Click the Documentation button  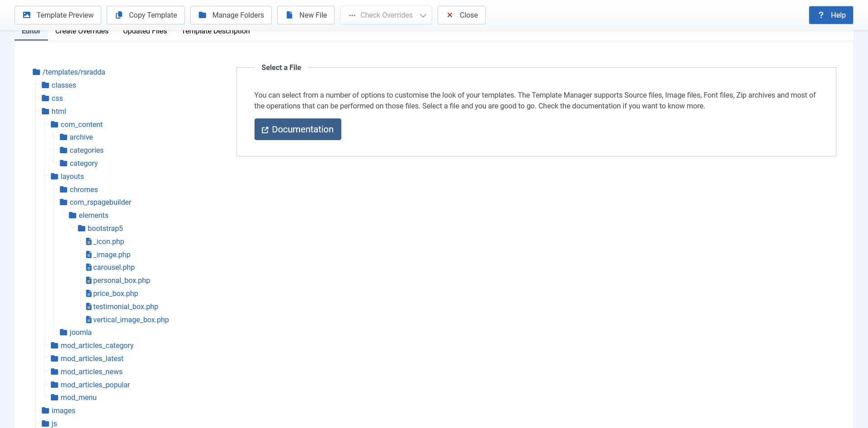(x=297, y=129)
